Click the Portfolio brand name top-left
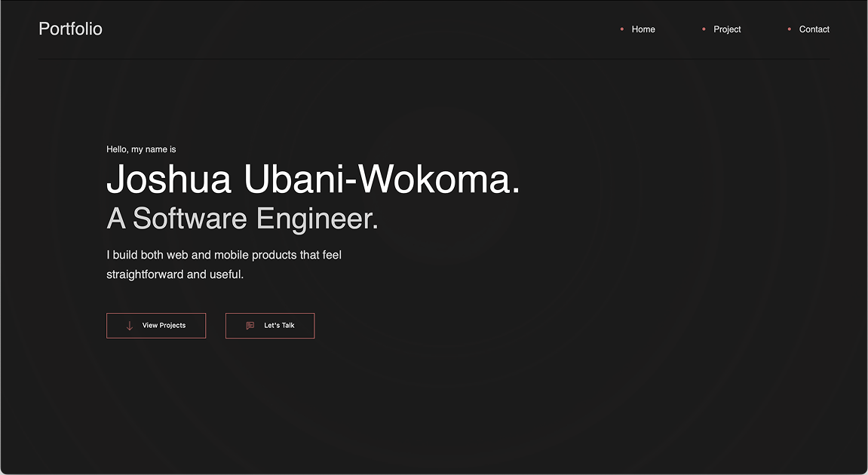The image size is (868, 475). 70,29
